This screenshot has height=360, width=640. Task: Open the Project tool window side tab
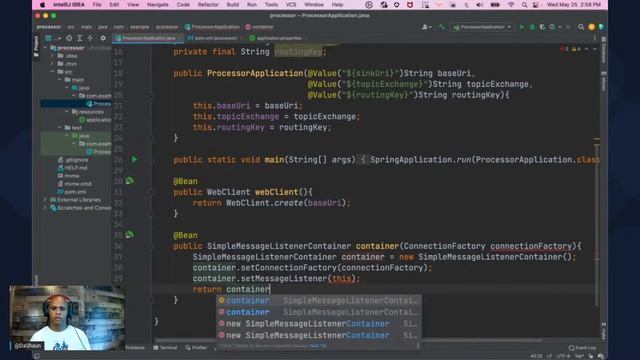coord(36,46)
